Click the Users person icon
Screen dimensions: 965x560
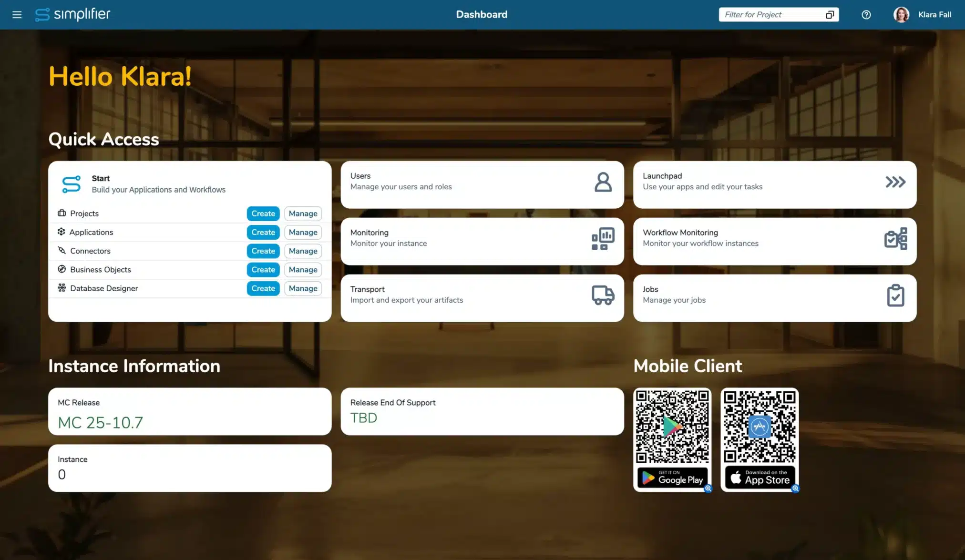(x=603, y=182)
